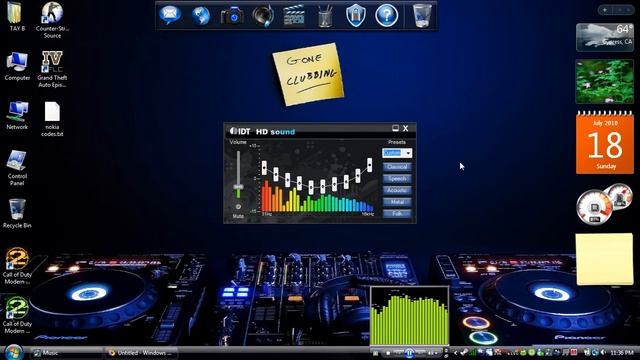The image size is (640, 360).
Task: Open the Recycle Bin desktop icon
Action: [17, 213]
